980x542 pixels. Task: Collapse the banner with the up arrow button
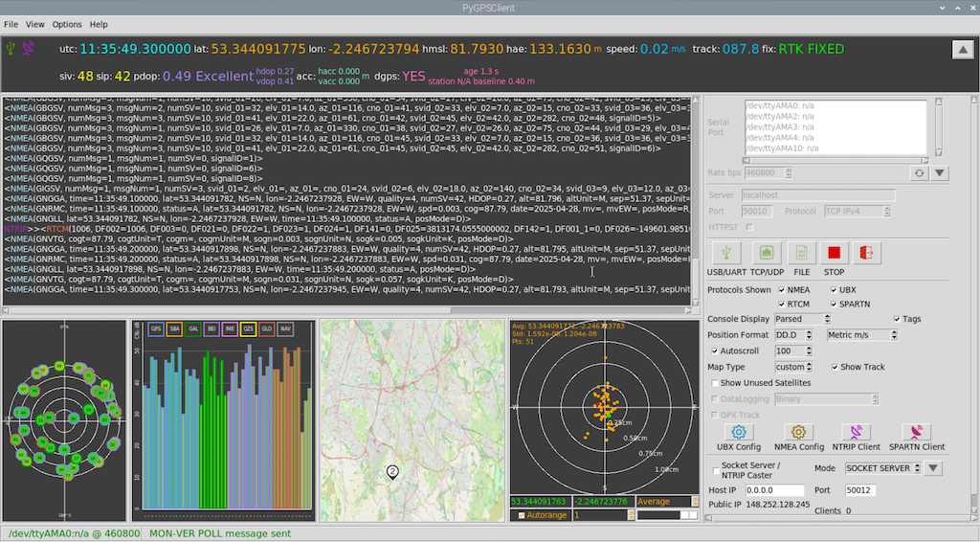[x=963, y=50]
